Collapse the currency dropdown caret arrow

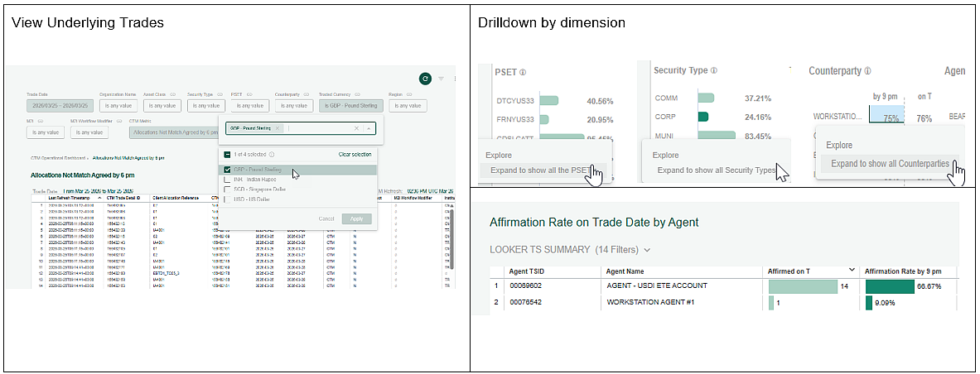click(369, 128)
